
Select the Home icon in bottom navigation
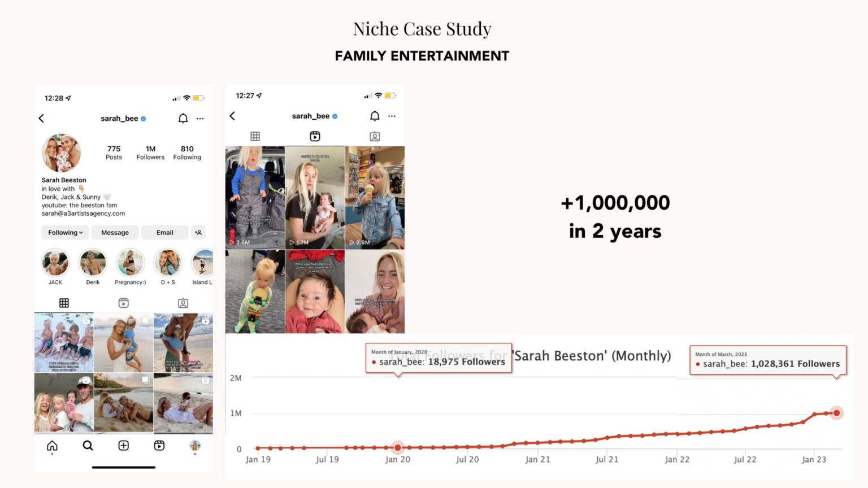tap(51, 446)
